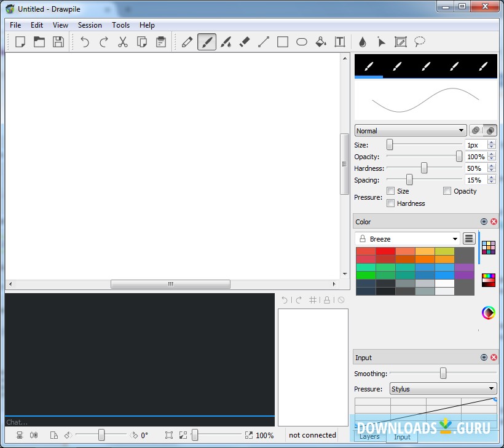Select the Text annotation tool
This screenshot has width=504, height=448.
(x=339, y=42)
